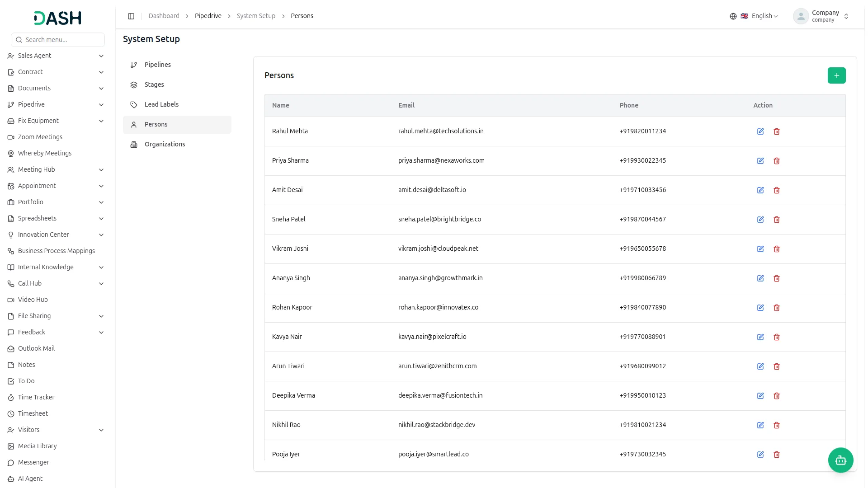
Task: Delete Nikhil Rao's record
Action: click(777, 425)
